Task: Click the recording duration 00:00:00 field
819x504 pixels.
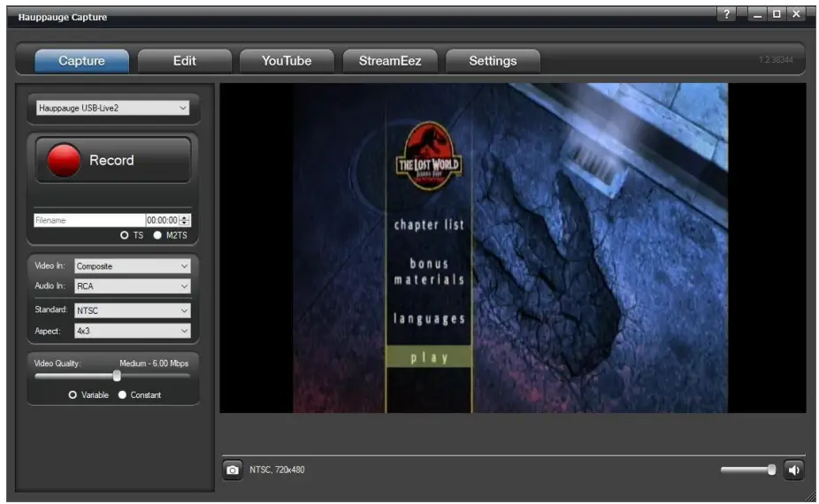Action: pos(162,220)
